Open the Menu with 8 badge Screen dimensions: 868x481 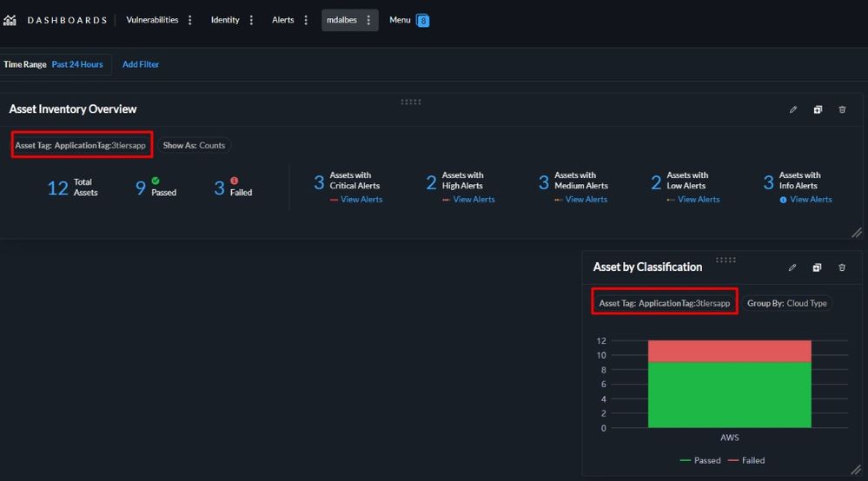click(408, 20)
